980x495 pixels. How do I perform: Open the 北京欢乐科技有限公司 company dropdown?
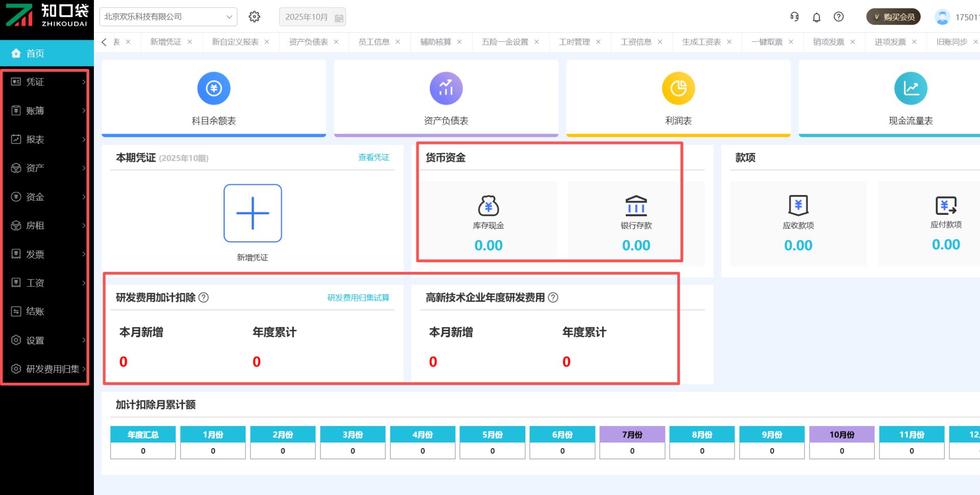168,17
